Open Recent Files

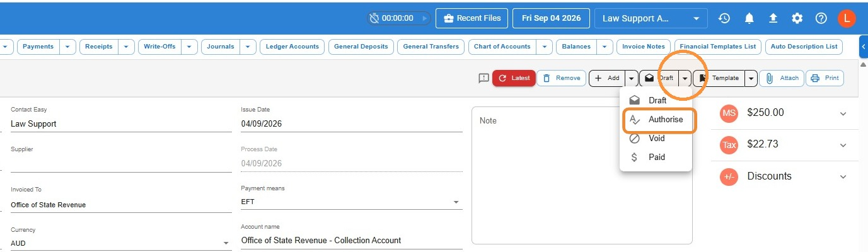(x=472, y=18)
